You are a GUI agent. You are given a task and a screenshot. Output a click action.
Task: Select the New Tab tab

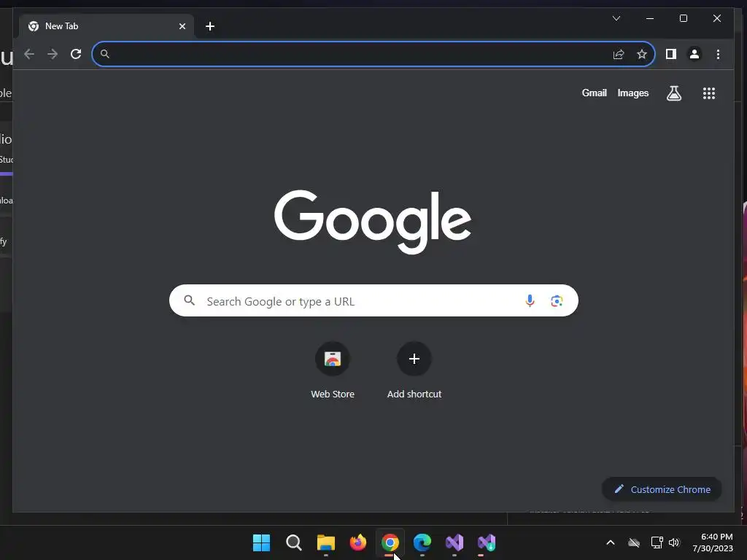tap(107, 26)
